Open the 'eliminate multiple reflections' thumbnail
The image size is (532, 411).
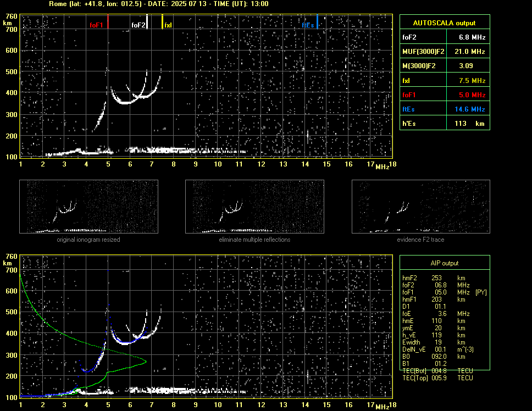pos(254,207)
